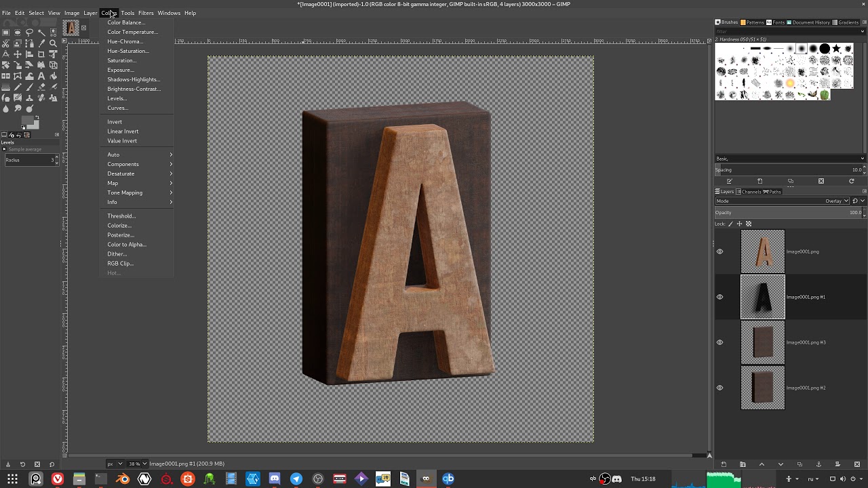Open the Filters menu
The width and height of the screenshot is (868, 488).
pyautogui.click(x=146, y=13)
